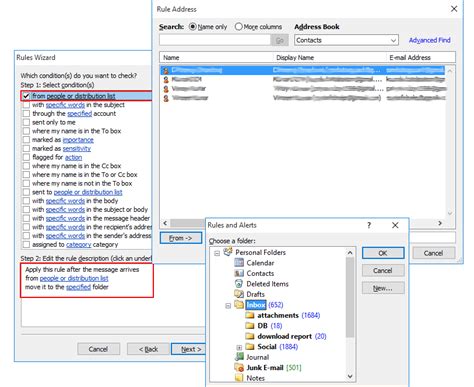The width and height of the screenshot is (474, 387).
Task: Expand the Social subfolder node
Action: 239,348
